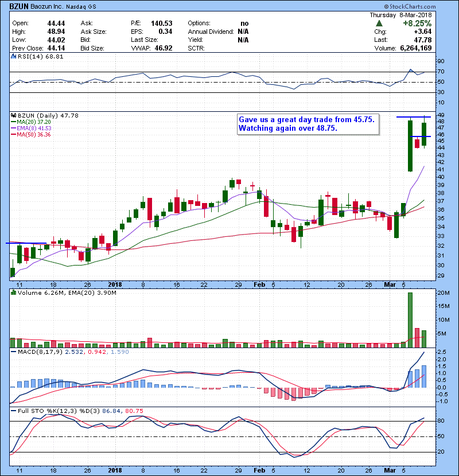Click the MACD histogram value 1.590

[120, 352]
